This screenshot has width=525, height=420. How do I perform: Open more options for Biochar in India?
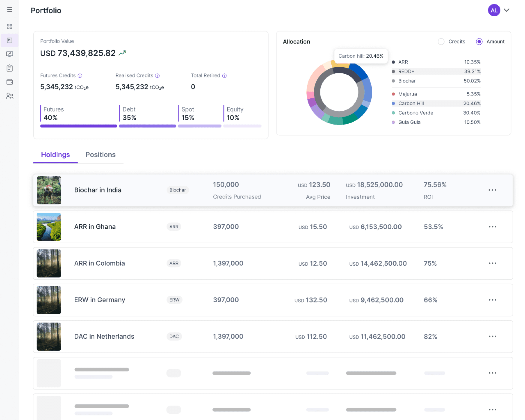[492, 190]
